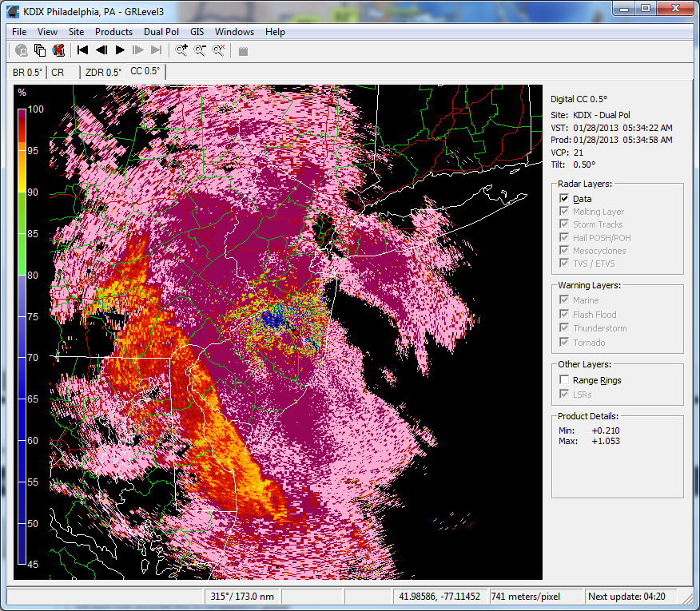Open the File menu

(x=19, y=32)
